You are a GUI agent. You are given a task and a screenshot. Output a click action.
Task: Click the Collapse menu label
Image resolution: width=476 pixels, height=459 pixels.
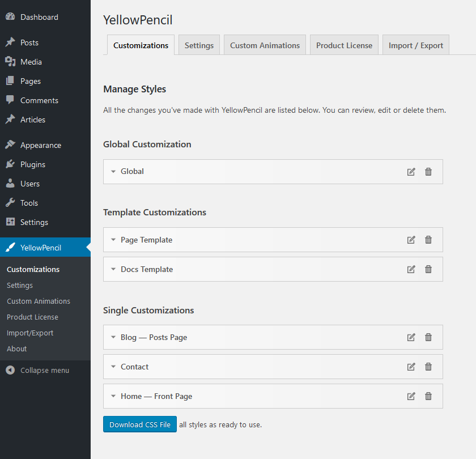(x=45, y=371)
